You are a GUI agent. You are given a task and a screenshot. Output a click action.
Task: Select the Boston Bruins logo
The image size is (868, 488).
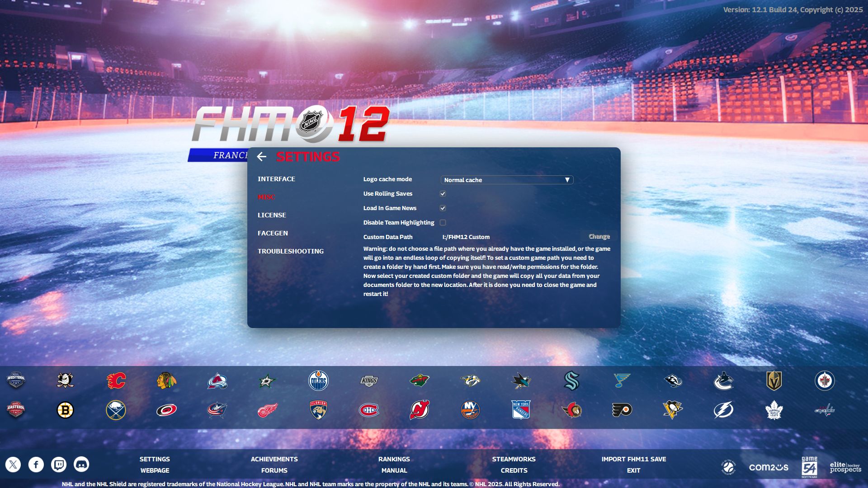pos(65,410)
